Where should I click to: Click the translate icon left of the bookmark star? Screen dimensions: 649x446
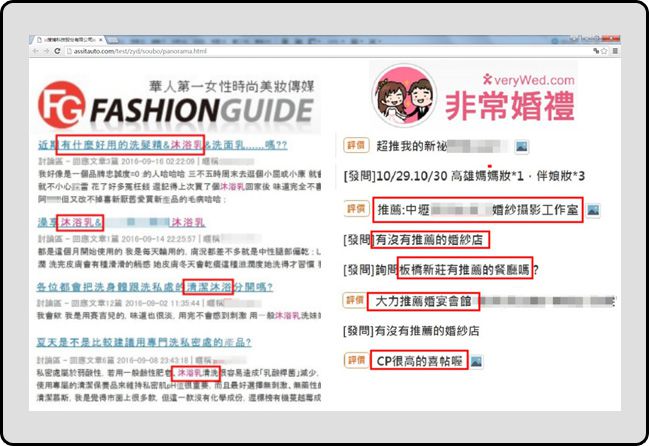tap(596, 51)
